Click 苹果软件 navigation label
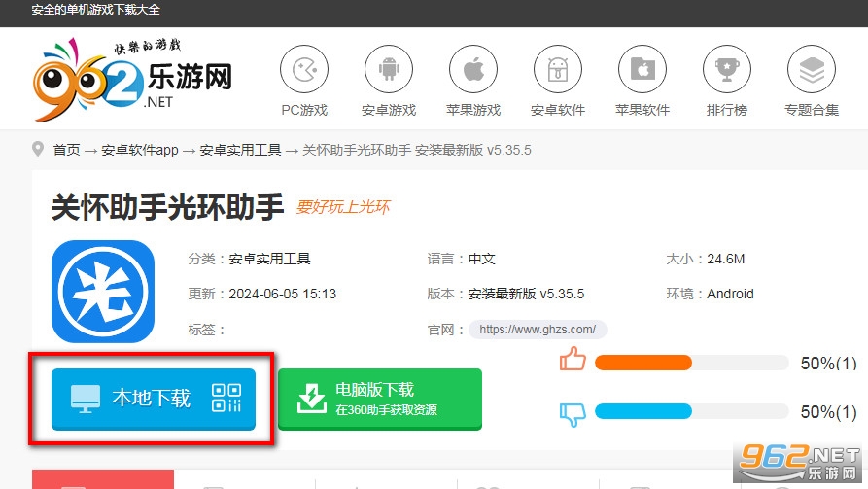This screenshot has height=489, width=868. 642,110
